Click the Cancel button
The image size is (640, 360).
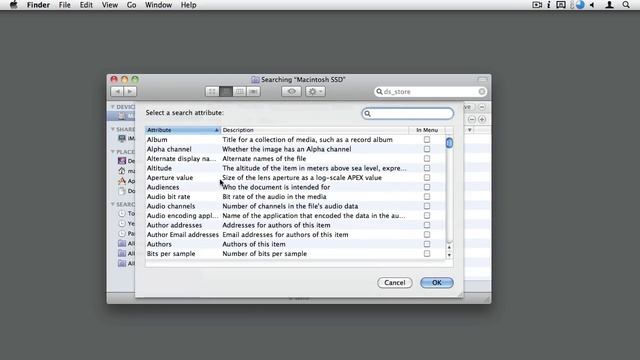(x=395, y=282)
